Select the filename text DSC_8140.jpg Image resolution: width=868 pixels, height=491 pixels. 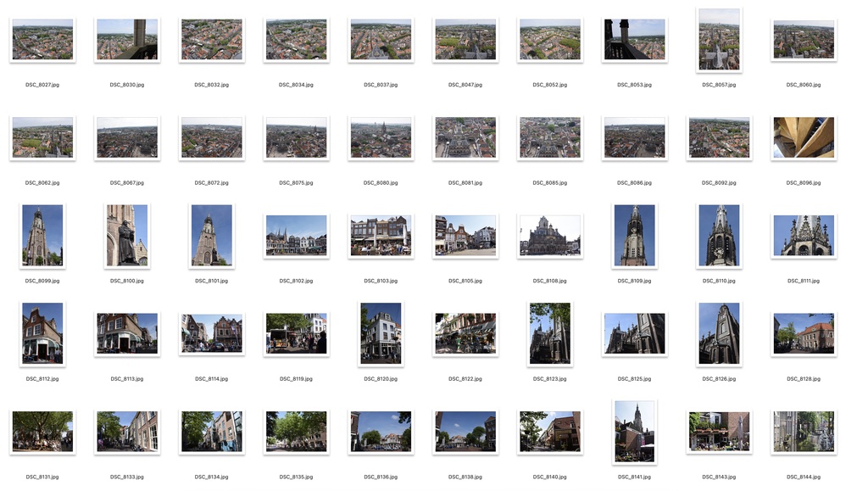(x=550, y=477)
